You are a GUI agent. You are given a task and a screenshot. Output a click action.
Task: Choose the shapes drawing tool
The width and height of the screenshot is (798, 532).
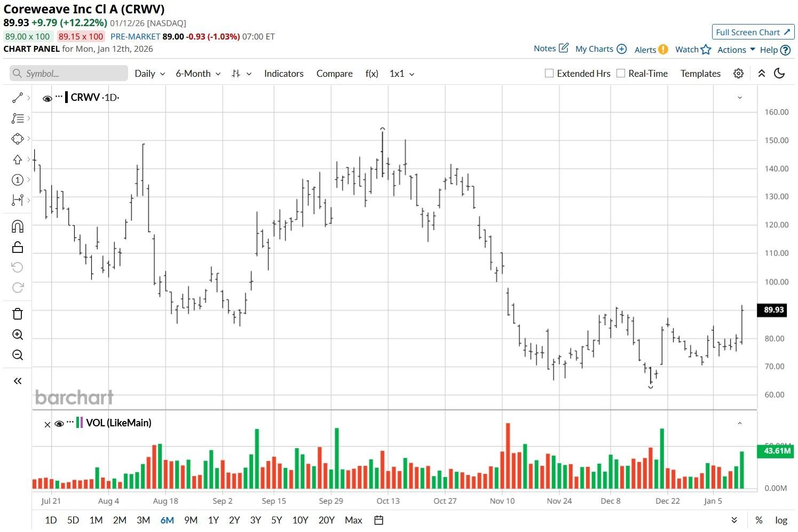pyautogui.click(x=18, y=139)
